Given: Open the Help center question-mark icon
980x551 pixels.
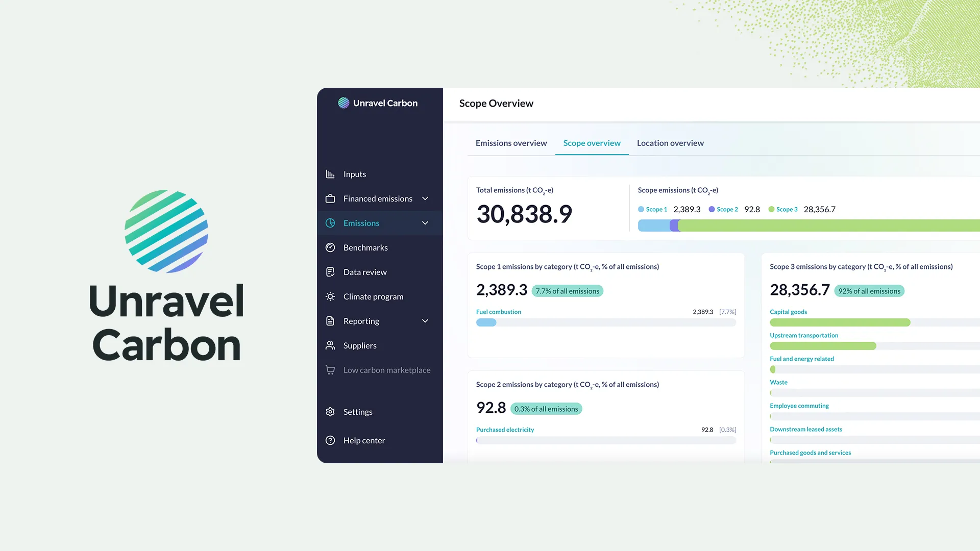Looking at the screenshot, I should pyautogui.click(x=331, y=440).
